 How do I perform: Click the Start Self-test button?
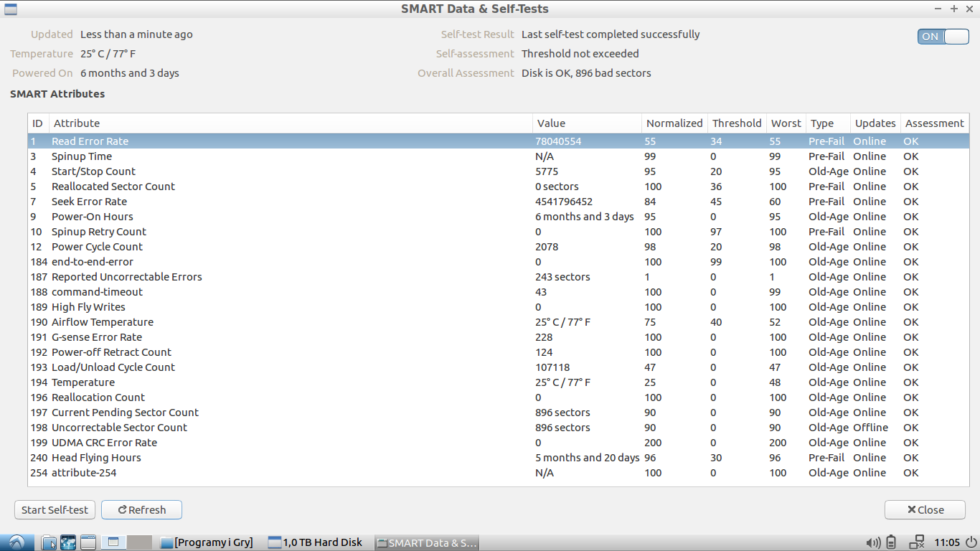tap(55, 509)
